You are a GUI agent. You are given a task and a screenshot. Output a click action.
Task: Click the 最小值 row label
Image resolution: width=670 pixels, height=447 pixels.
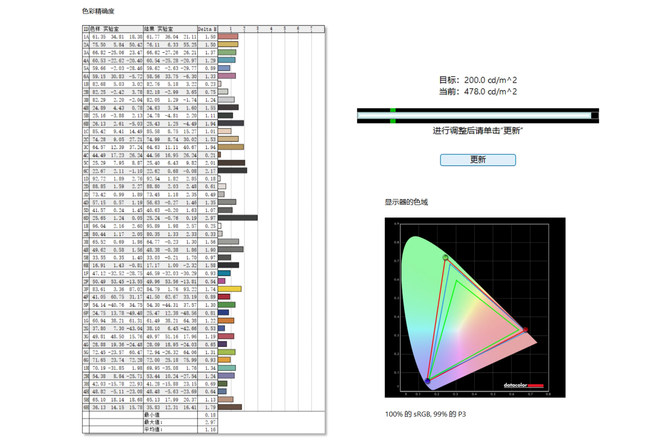click(x=151, y=415)
